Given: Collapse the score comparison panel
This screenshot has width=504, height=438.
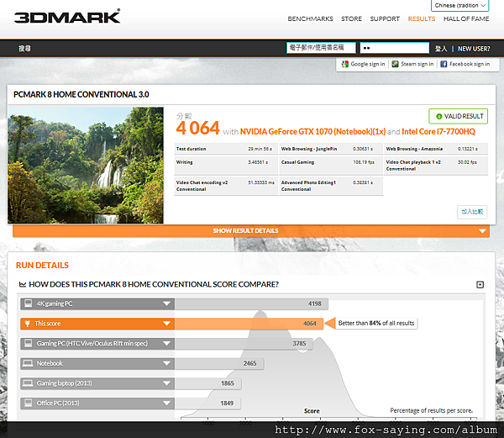Looking at the screenshot, I should [x=480, y=285].
